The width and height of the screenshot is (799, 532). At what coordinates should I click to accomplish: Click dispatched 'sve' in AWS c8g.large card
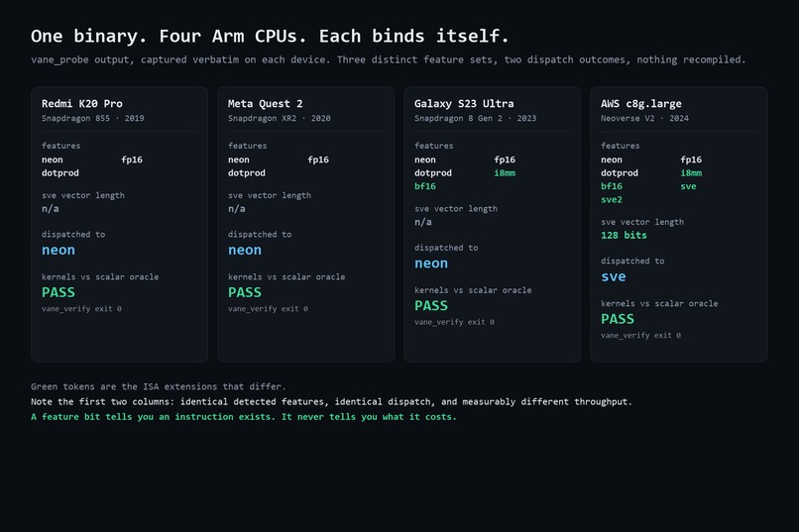(613, 276)
